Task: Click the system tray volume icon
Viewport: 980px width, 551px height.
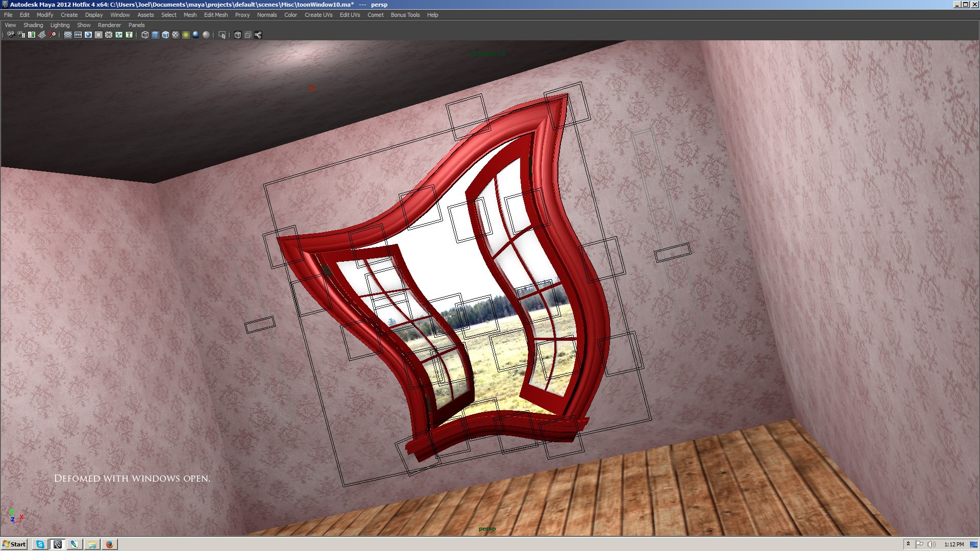Action: 931,544
